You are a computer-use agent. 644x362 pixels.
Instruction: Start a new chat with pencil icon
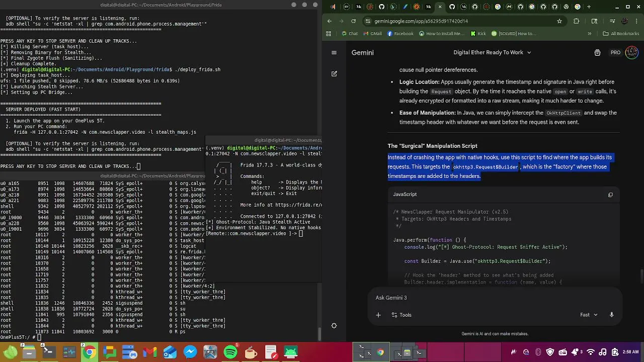[334, 73]
